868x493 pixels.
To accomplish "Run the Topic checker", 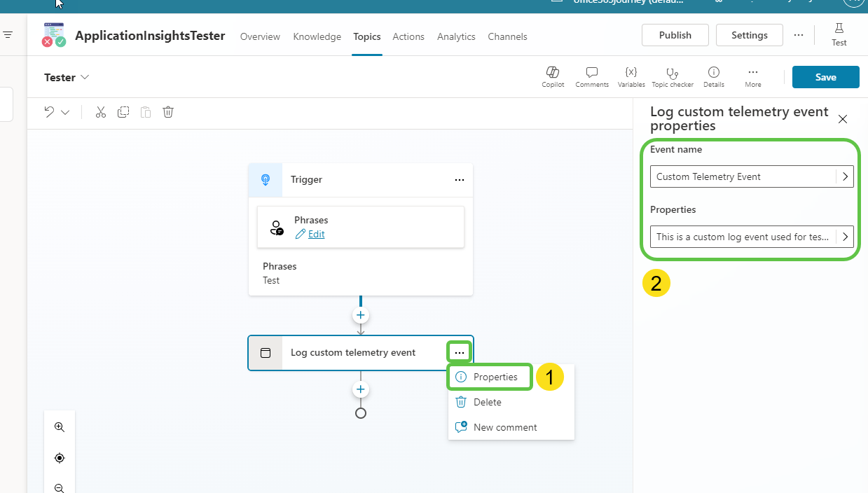I will 672,76.
